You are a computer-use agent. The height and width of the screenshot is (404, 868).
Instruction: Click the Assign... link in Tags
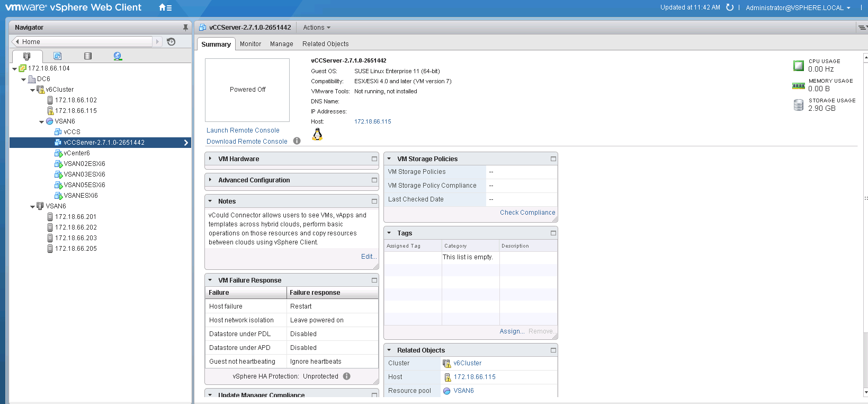click(512, 331)
